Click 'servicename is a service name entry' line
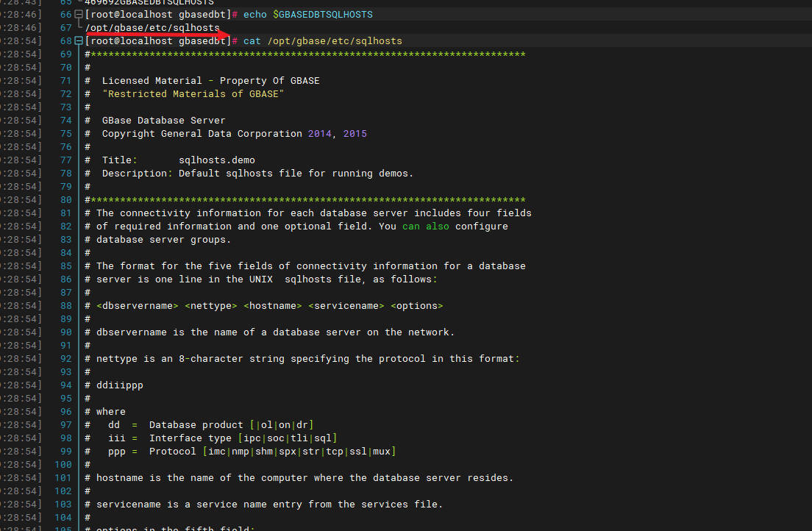The width and height of the screenshot is (812, 531). point(269,505)
